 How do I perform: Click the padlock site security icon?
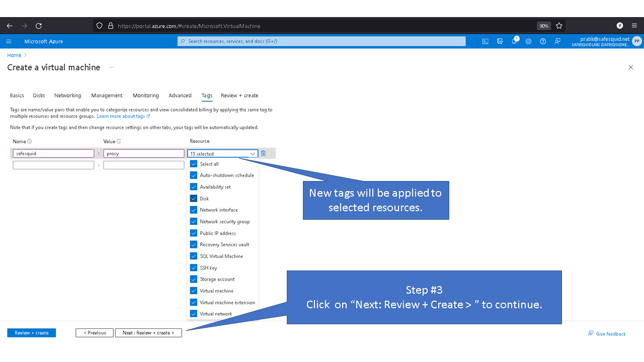click(x=111, y=26)
